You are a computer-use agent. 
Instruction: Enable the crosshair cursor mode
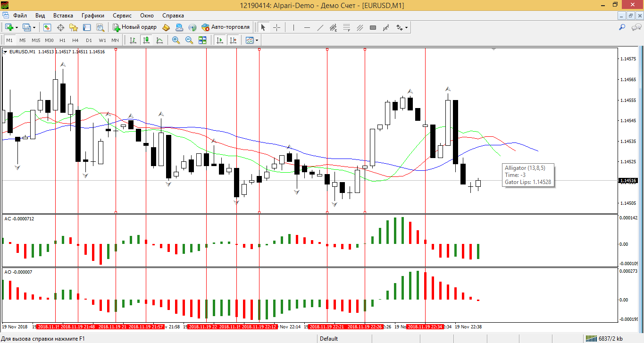click(276, 27)
